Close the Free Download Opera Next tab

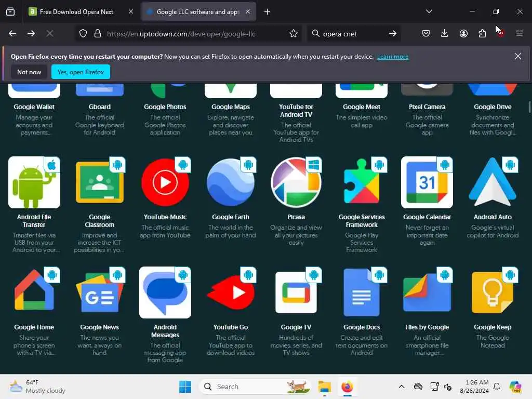131,11
